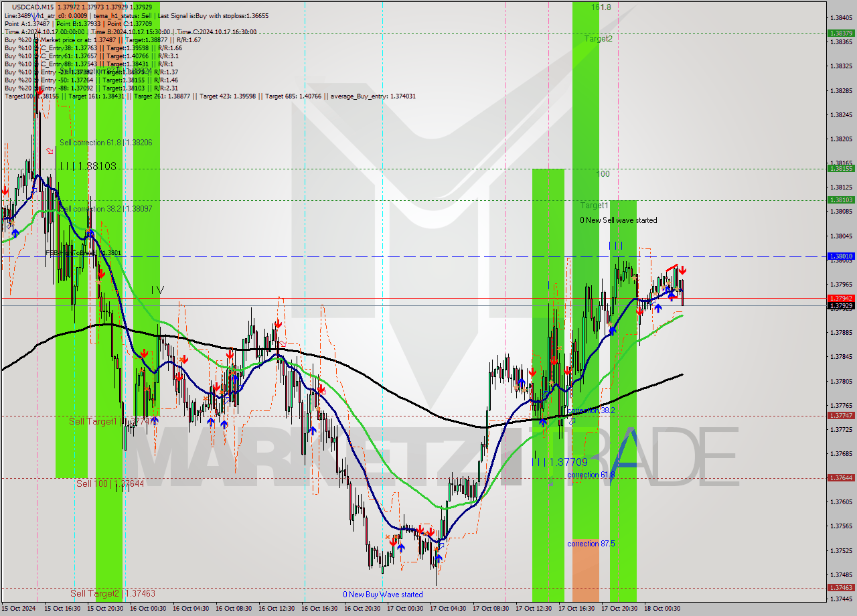Click the '17 Oct 12:30' time axis label
Image resolution: width=857 pixels, height=616 pixels.
(x=533, y=609)
